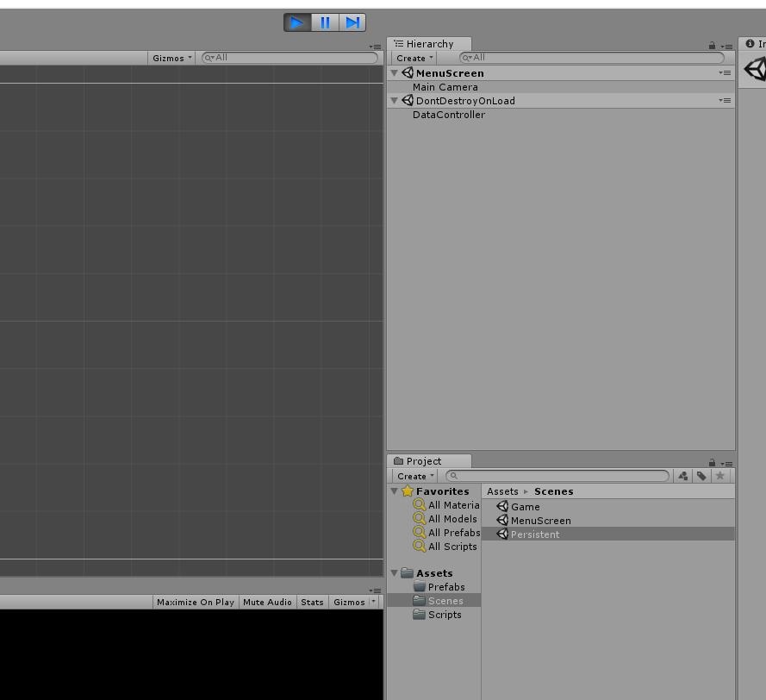Open the All Scripts saved search
The height and width of the screenshot is (700, 766).
point(445,547)
